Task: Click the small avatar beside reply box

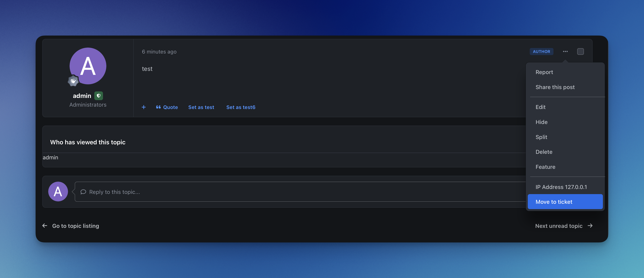Action: coord(58,192)
